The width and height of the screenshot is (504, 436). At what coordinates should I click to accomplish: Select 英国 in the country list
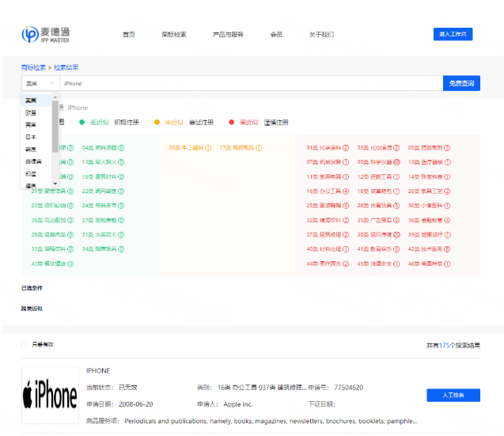pos(36,125)
